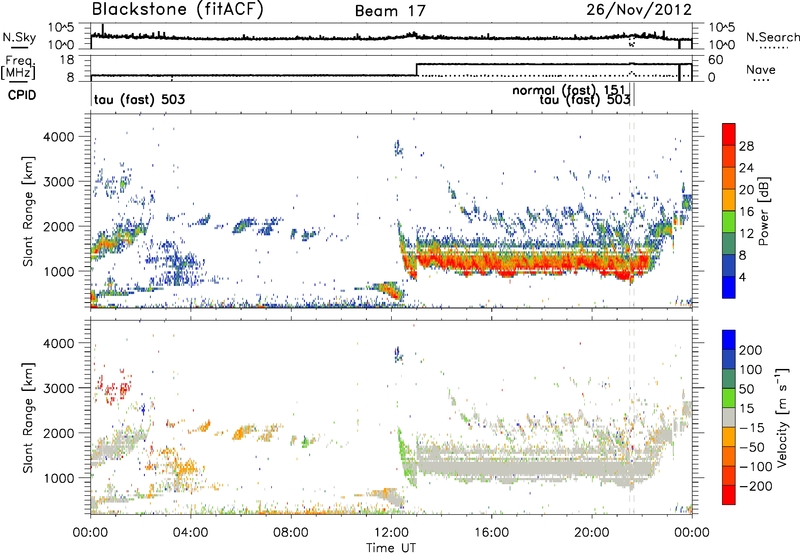Click the green Velocity segment between 50 and 15
800x554 pixels.
729,398
